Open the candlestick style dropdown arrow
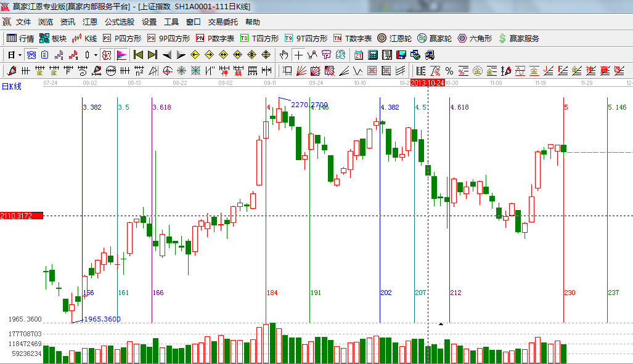The width and height of the screenshot is (633, 364). pos(96,55)
